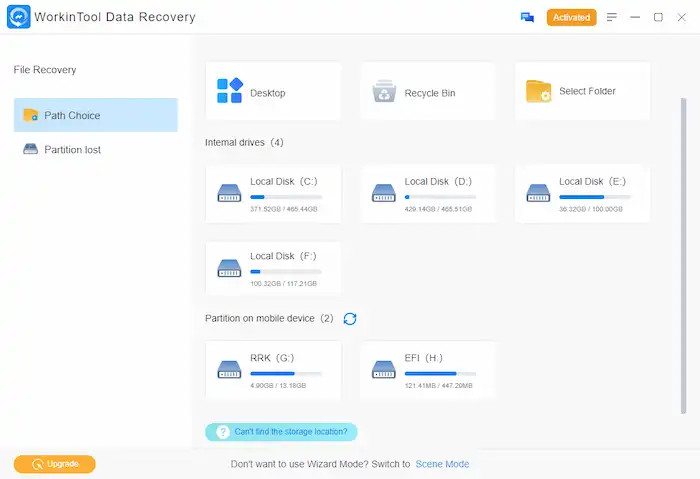
Task: Click the EFI (H:) drive icon
Action: [384, 369]
